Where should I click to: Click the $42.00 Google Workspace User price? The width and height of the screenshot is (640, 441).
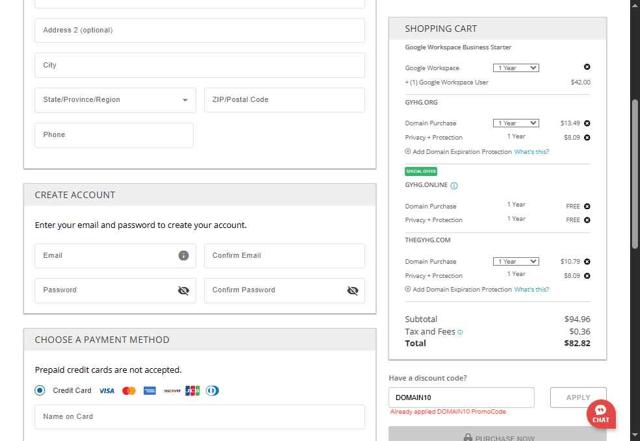coord(580,82)
